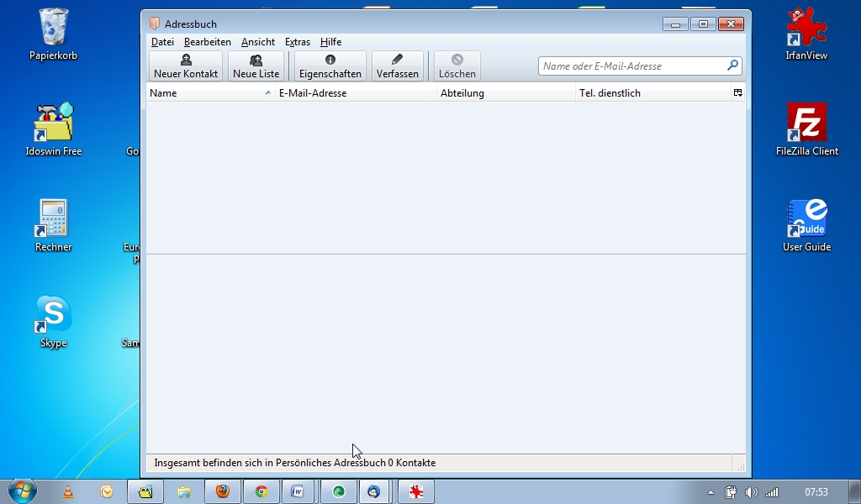This screenshot has height=504, width=861.
Task: Click the Verfassen pencil button
Action: tap(397, 66)
